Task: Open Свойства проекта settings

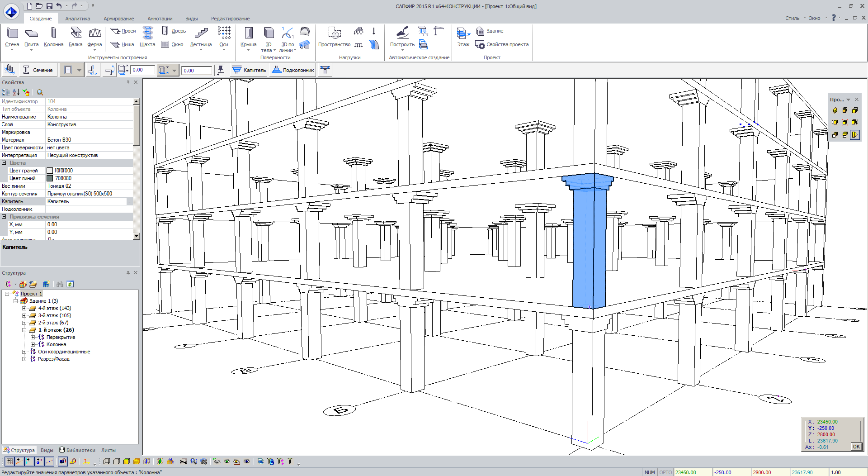Action: click(502, 44)
